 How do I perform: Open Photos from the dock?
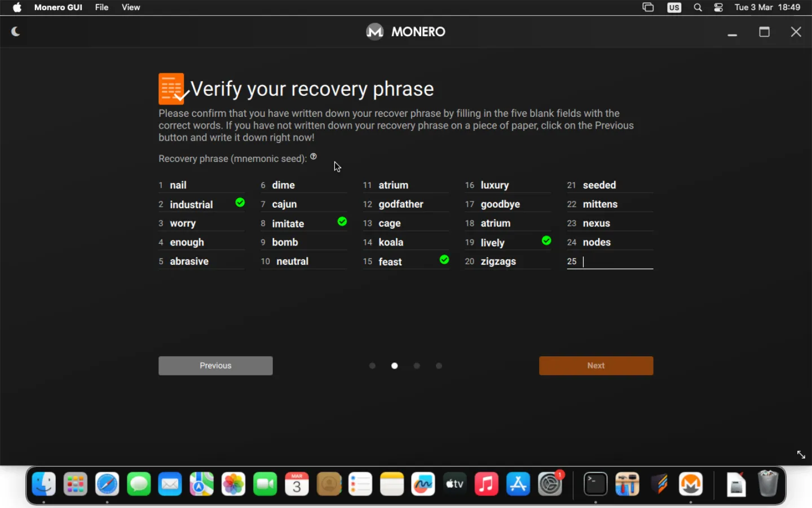[233, 484]
